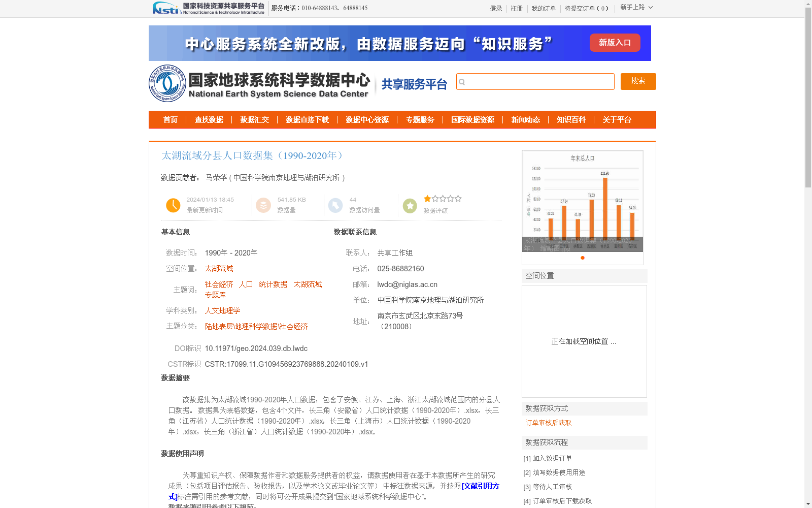Click the orange 搜索 search button
This screenshot has height=508, width=812.
point(638,81)
